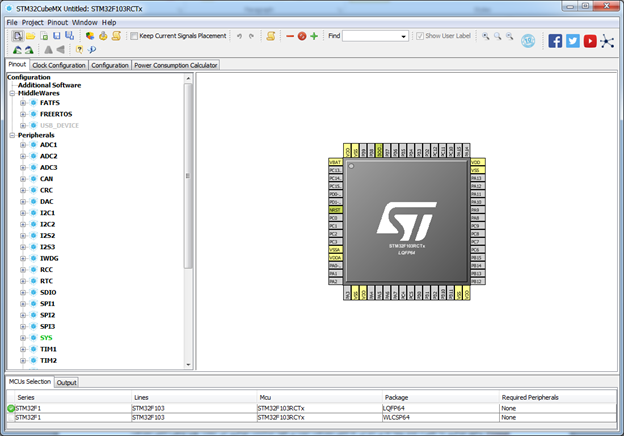Expand the RCC peripheral node

(x=23, y=270)
